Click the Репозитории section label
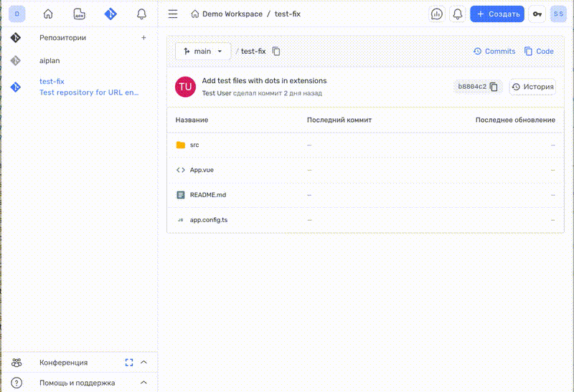This screenshot has height=392, width=574. [62, 38]
